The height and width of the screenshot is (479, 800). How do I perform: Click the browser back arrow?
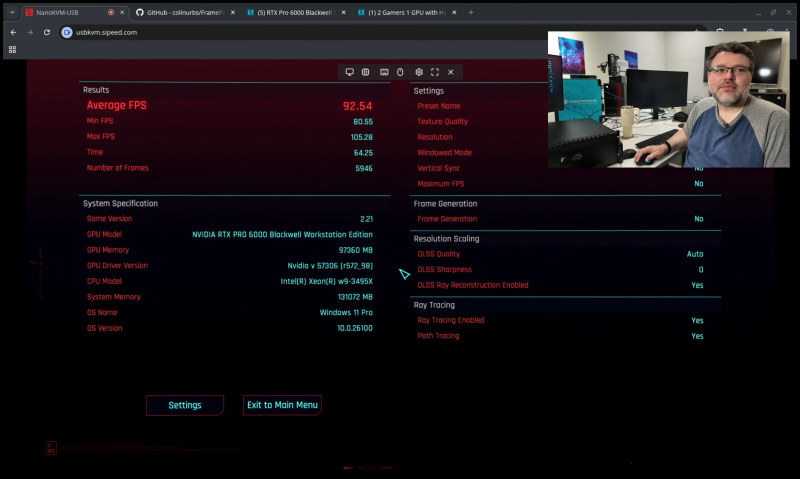coord(13,32)
